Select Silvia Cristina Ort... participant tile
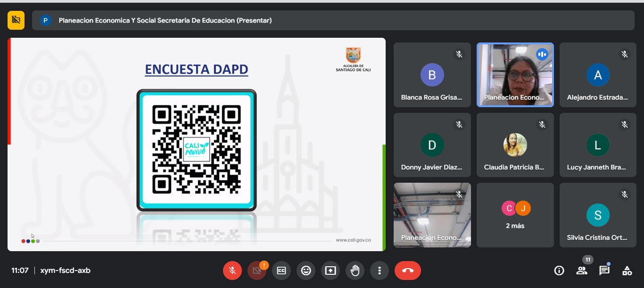This screenshot has height=288, width=644. pyautogui.click(x=598, y=215)
